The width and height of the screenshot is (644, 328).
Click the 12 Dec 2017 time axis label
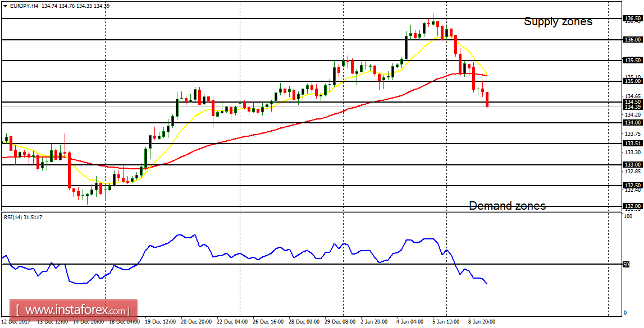17,322
